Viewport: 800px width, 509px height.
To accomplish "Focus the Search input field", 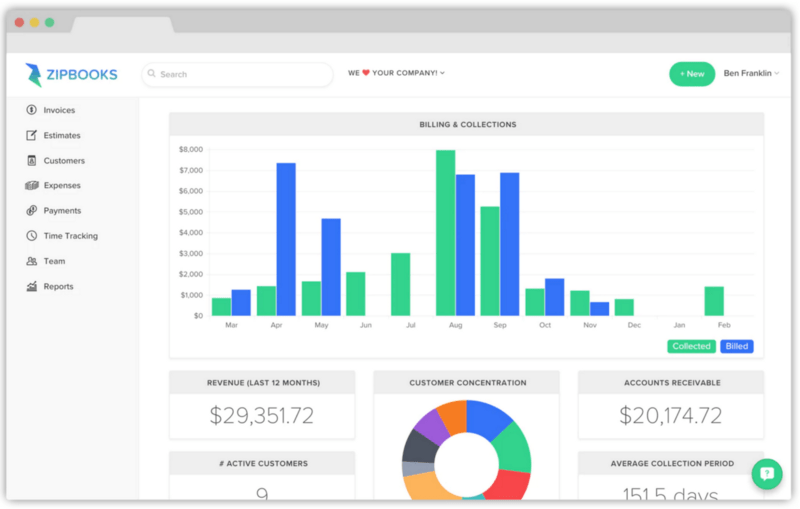I will pyautogui.click(x=238, y=74).
